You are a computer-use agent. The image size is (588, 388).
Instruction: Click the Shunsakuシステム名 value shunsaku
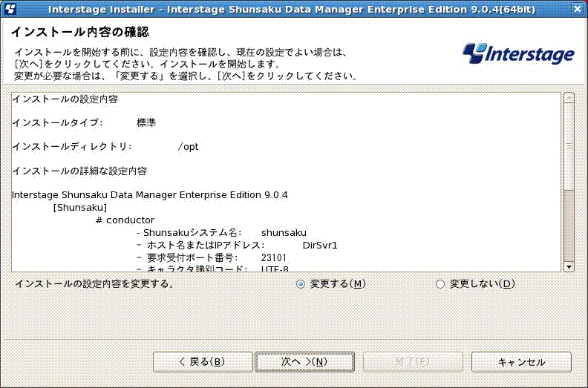[x=284, y=233]
